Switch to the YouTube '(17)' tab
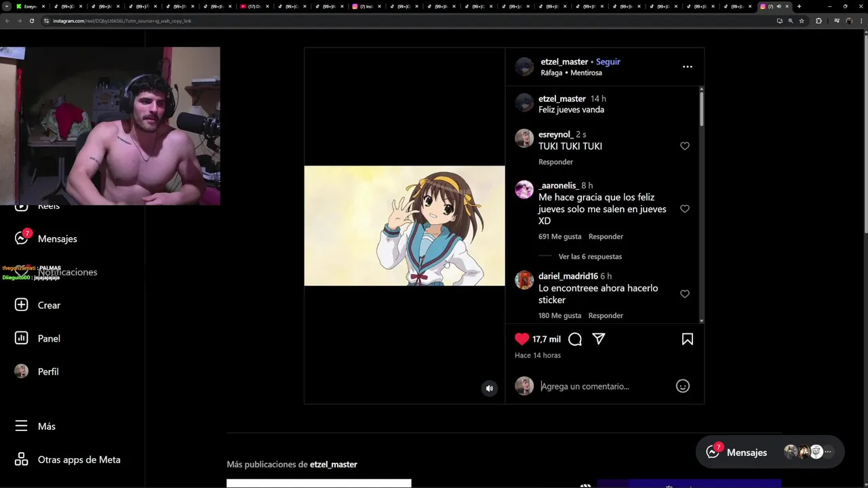868x488 pixels. [x=254, y=6]
